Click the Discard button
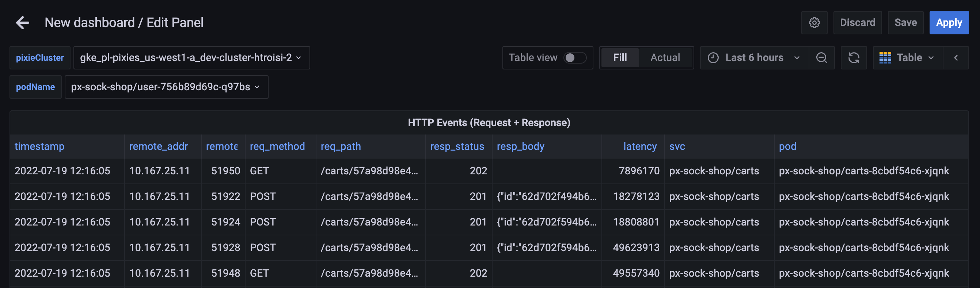The image size is (980, 288). pos(857,23)
